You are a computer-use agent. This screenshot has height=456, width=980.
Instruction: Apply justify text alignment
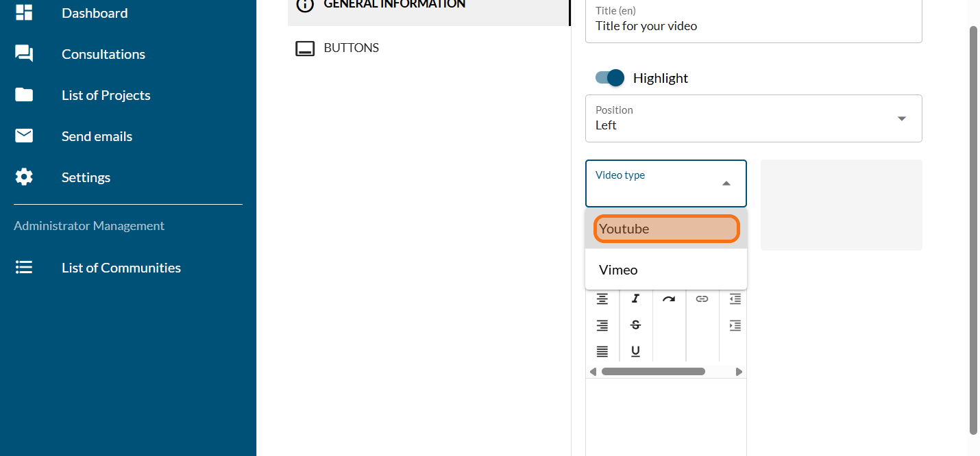click(x=602, y=351)
